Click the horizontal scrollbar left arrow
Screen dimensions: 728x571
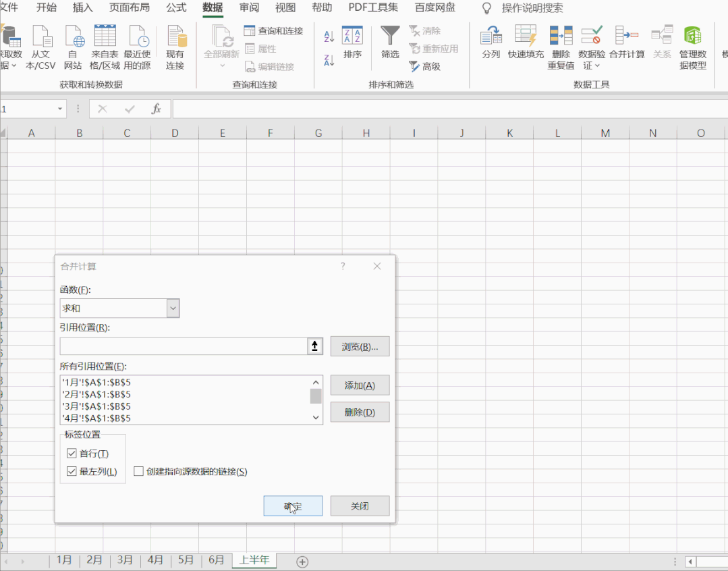690,562
